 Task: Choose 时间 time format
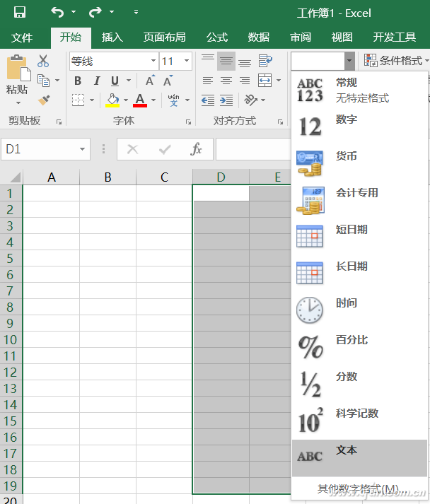tap(359, 310)
